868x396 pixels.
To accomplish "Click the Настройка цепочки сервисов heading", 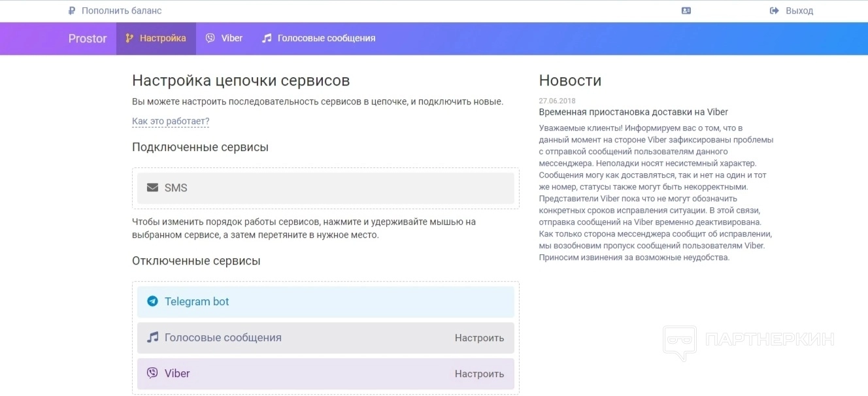I will click(x=241, y=80).
